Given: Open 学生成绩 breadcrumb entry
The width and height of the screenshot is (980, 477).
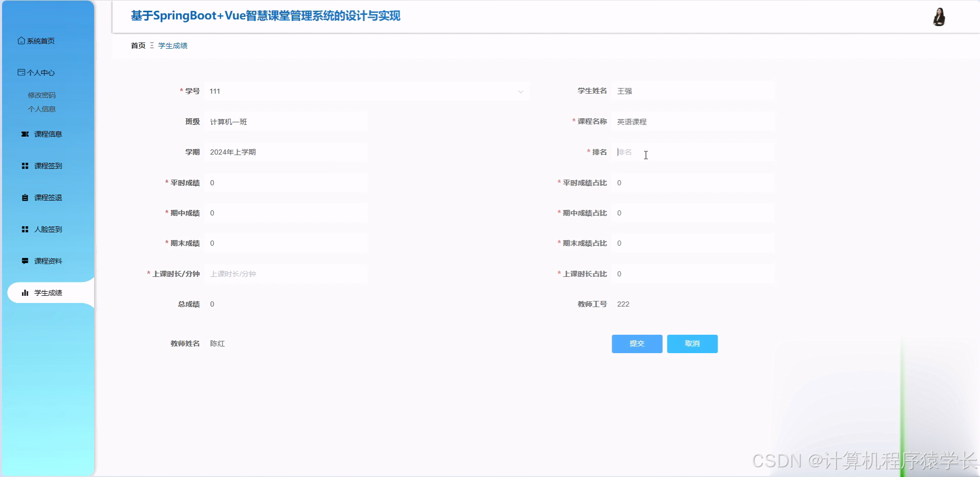Looking at the screenshot, I should coord(172,45).
